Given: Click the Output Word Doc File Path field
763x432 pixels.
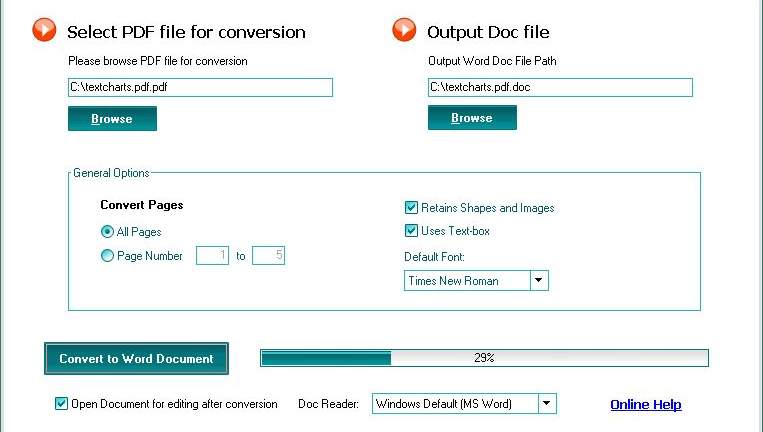Looking at the screenshot, I should [x=561, y=88].
